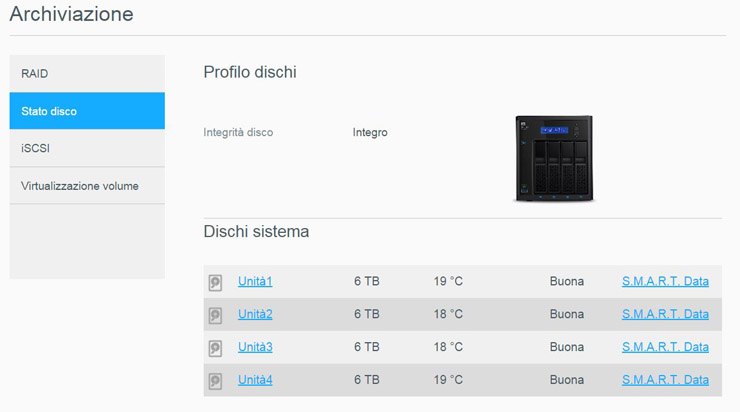Click the disk icon next to Unità3
The height and width of the screenshot is (412, 740).
click(215, 348)
